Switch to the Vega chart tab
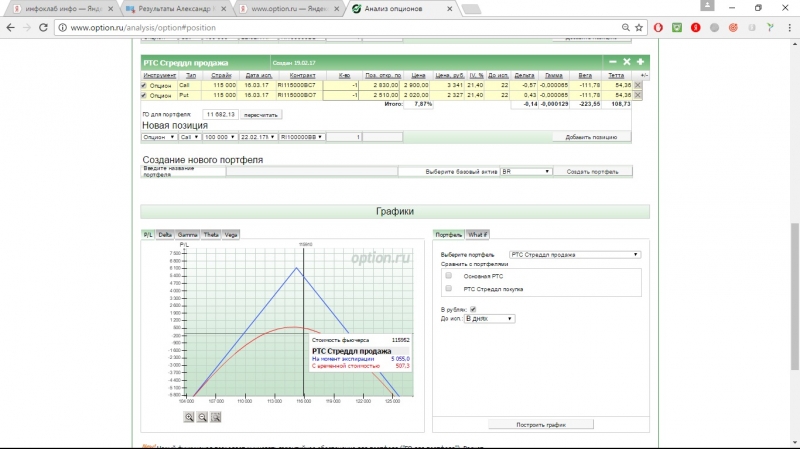This screenshot has width=800, height=449. click(x=231, y=235)
